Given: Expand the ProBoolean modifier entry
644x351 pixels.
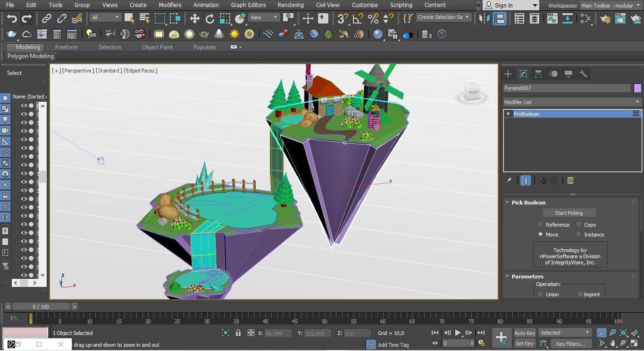Looking at the screenshot, I should tap(508, 114).
